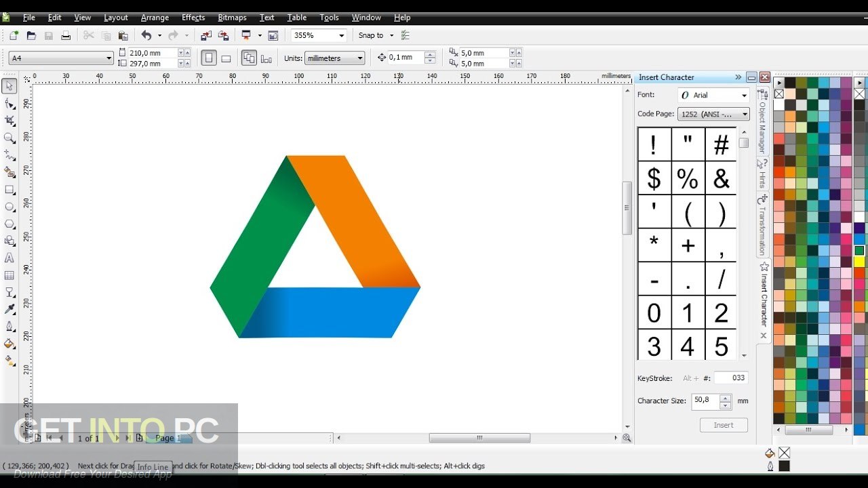Expand the undo history arrow
Screen dimensions: 868x488
coord(159,35)
